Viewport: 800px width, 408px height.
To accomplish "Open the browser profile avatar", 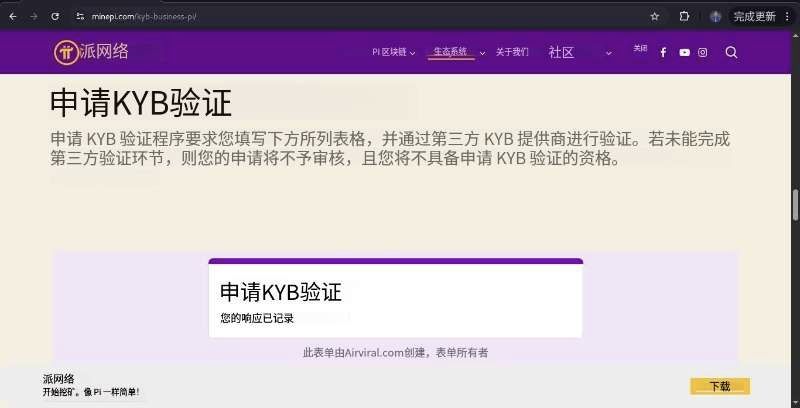I will point(715,17).
